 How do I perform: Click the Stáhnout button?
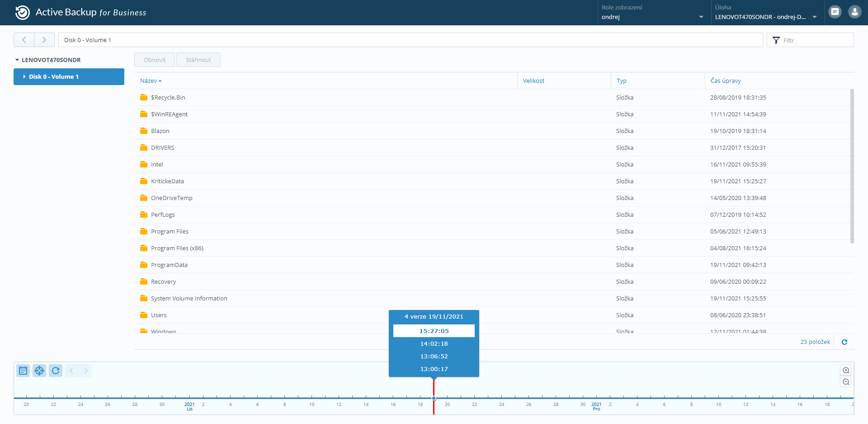tap(198, 60)
